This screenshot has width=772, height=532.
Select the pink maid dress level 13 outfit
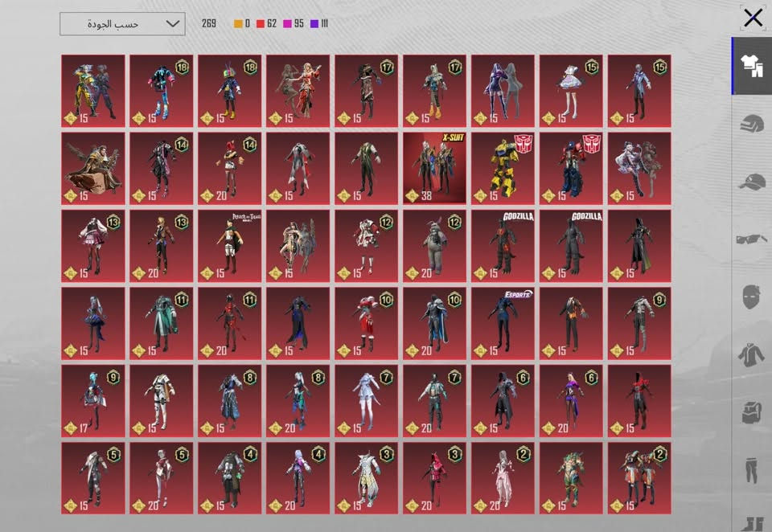[93, 246]
